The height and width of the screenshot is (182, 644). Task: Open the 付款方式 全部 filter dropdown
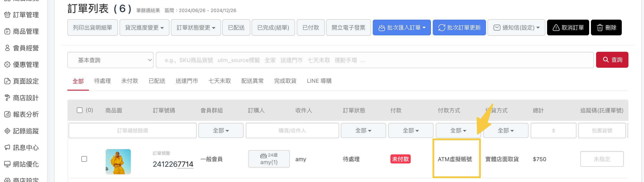pos(458,130)
